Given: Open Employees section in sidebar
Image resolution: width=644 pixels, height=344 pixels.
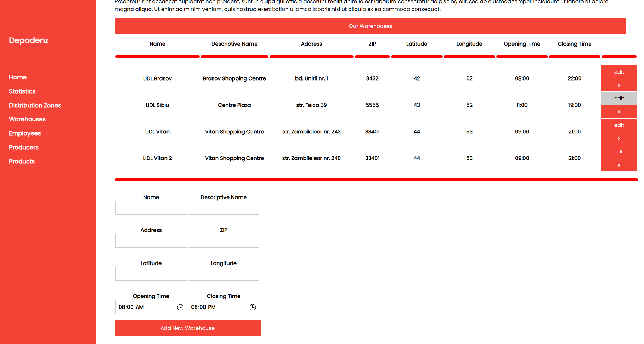Looking at the screenshot, I should point(25,133).
